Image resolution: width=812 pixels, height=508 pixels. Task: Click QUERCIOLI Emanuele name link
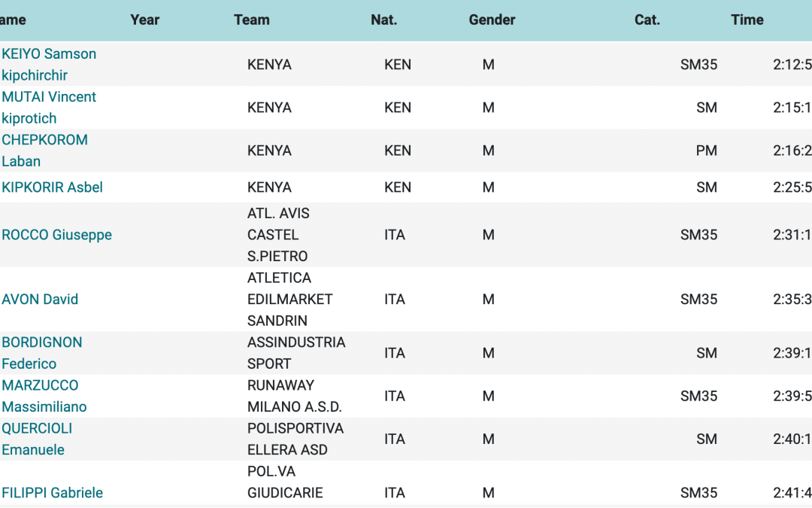point(37,438)
